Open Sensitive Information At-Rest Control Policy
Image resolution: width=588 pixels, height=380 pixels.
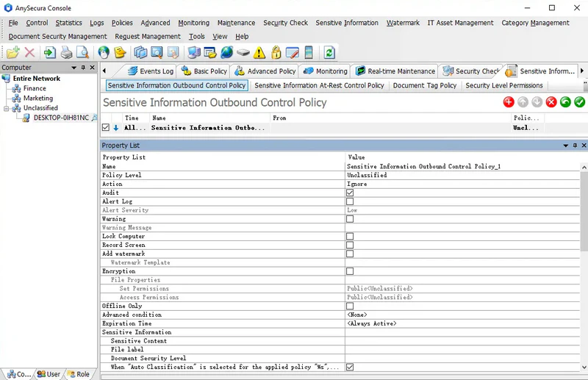click(319, 85)
